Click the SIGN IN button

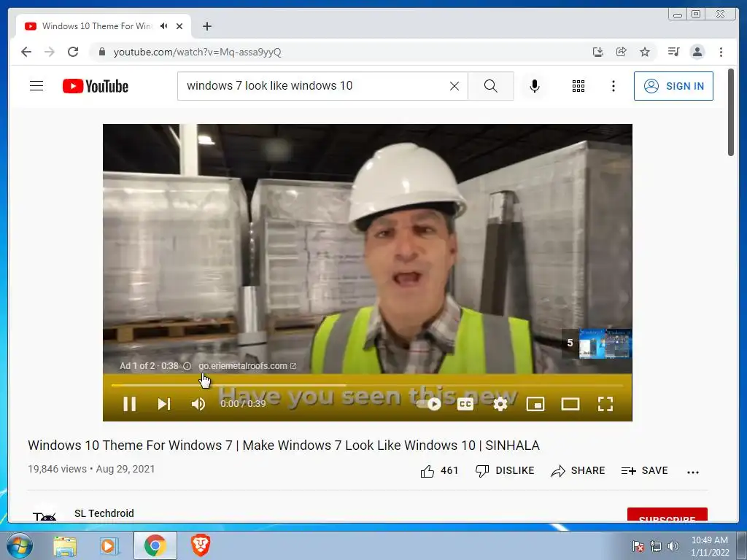point(673,86)
